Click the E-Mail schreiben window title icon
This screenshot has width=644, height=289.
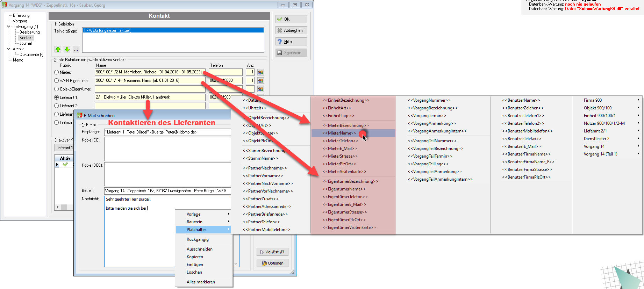(80, 115)
